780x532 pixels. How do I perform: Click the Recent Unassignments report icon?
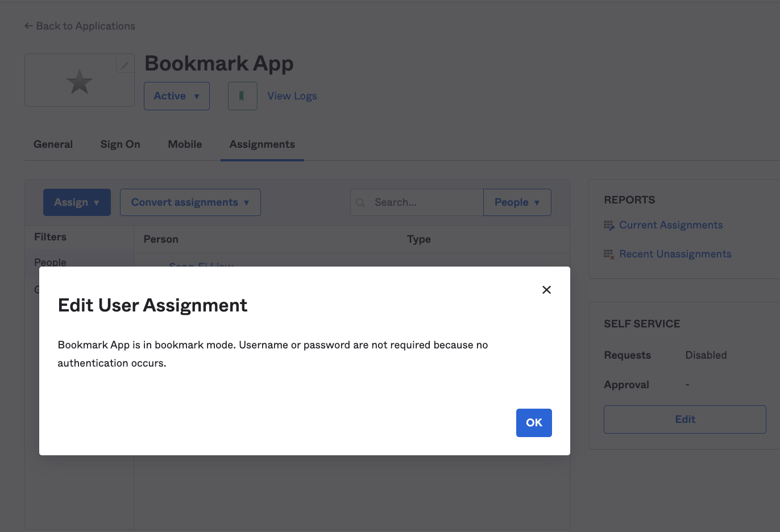pyautogui.click(x=608, y=254)
